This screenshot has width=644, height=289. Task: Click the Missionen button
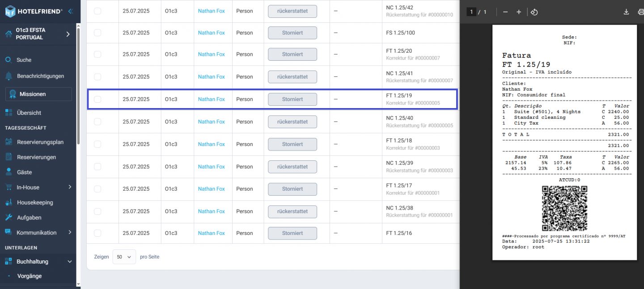click(x=38, y=94)
